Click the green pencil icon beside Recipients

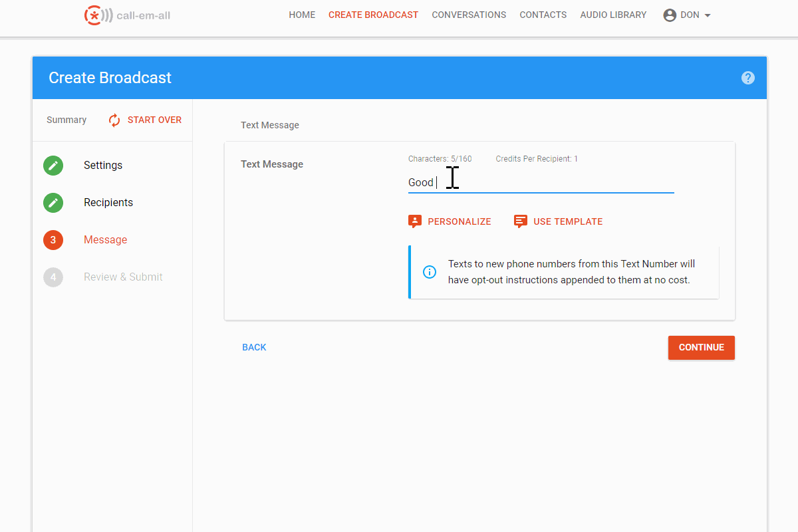[53, 202]
